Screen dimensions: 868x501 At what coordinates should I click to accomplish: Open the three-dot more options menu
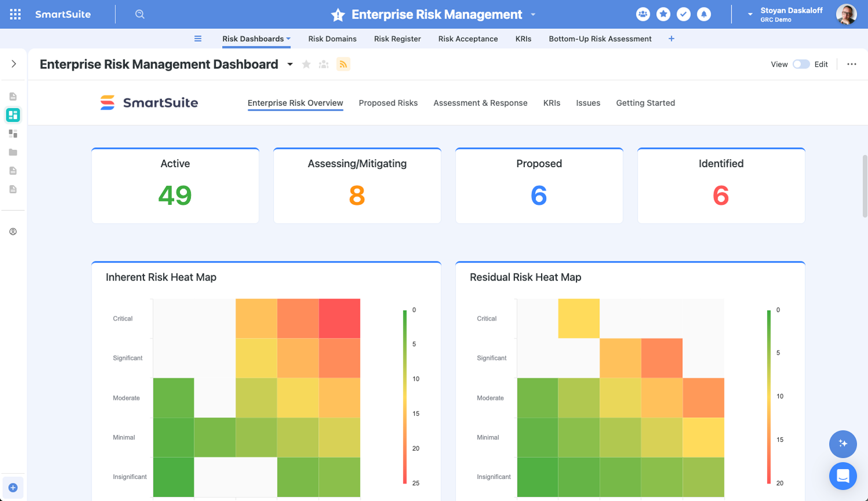tap(852, 64)
